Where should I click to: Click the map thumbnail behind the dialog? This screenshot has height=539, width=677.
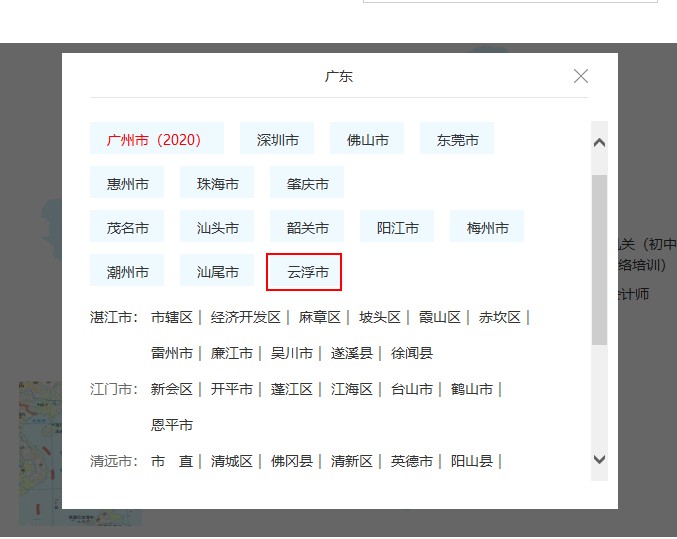pyautogui.click(x=41, y=453)
